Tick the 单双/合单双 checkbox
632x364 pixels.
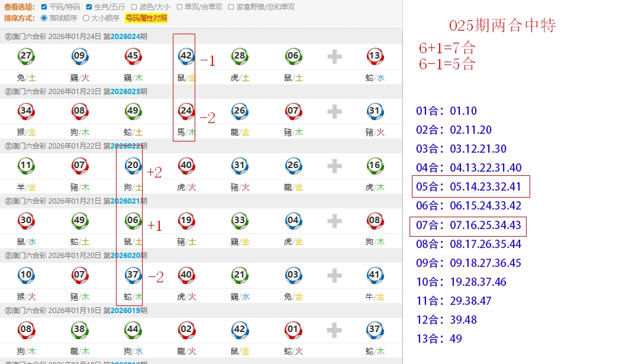coord(179,7)
